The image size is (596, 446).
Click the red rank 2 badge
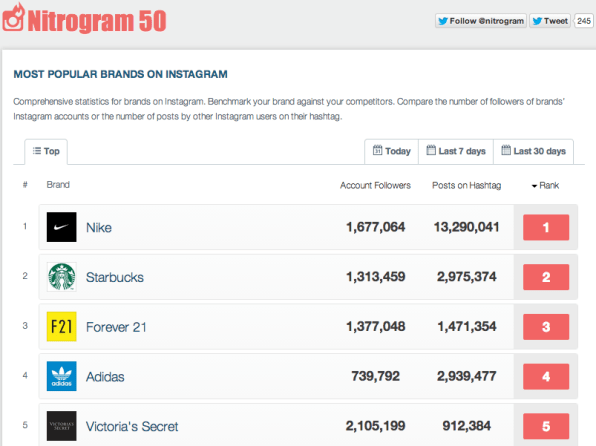pyautogui.click(x=546, y=277)
